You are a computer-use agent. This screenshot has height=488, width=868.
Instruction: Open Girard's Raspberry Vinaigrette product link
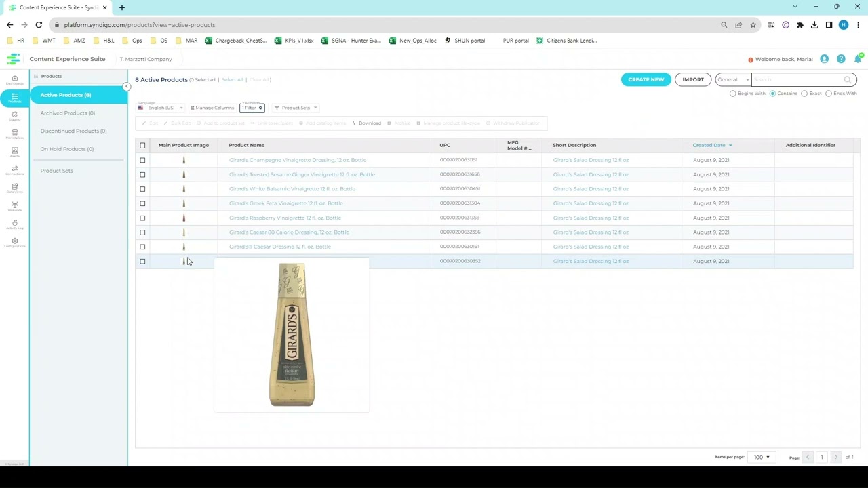coord(285,218)
